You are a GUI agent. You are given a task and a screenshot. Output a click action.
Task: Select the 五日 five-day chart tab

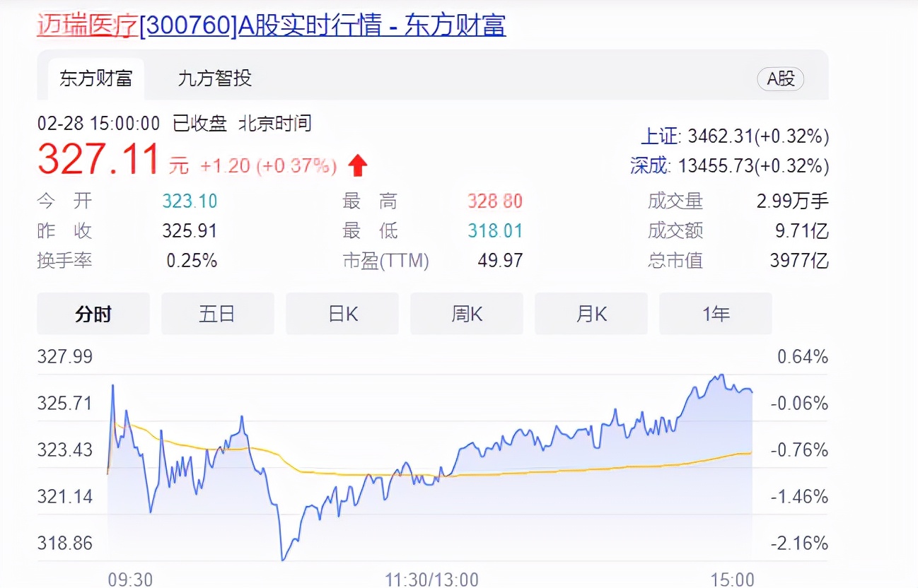tap(217, 314)
